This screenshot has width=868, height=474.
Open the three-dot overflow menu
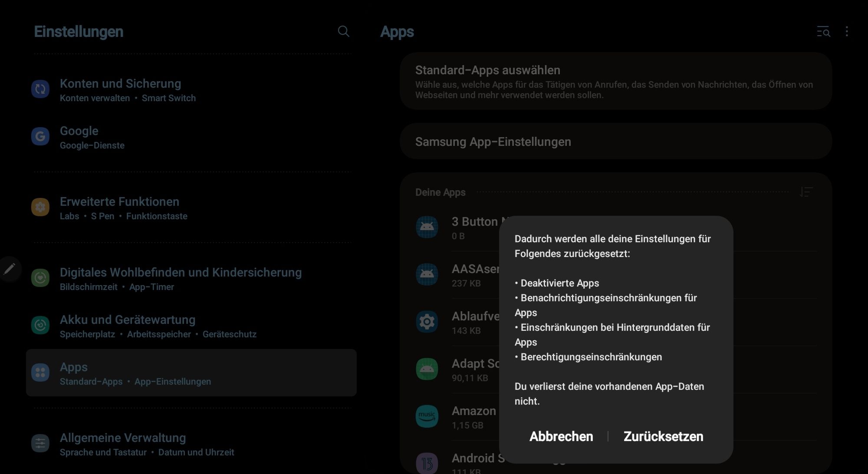847,31
